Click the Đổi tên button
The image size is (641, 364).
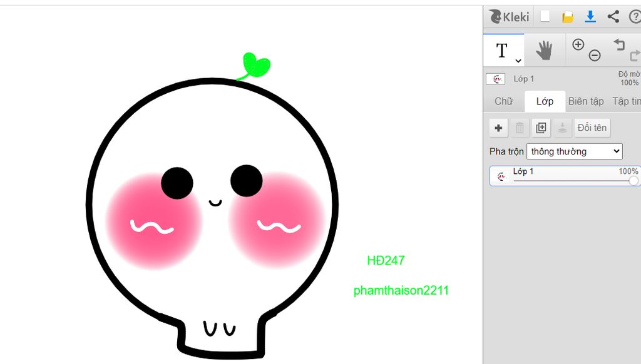(592, 128)
